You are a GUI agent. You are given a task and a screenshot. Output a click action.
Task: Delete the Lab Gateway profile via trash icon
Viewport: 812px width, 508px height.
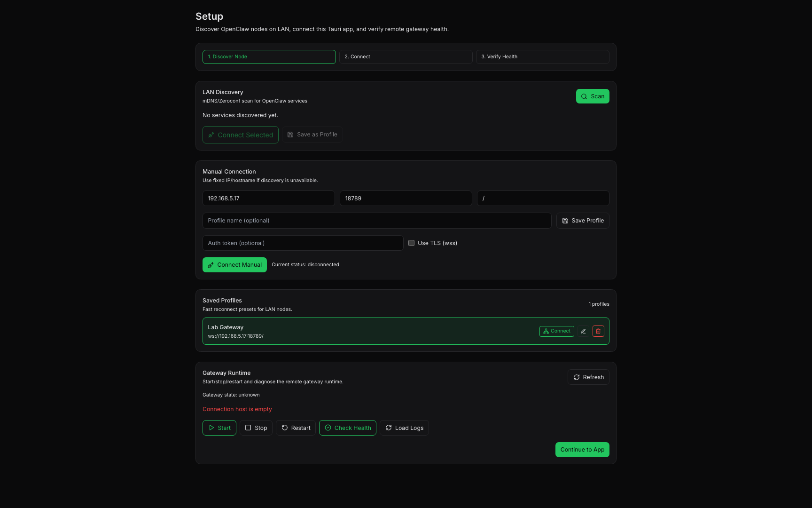pyautogui.click(x=598, y=331)
